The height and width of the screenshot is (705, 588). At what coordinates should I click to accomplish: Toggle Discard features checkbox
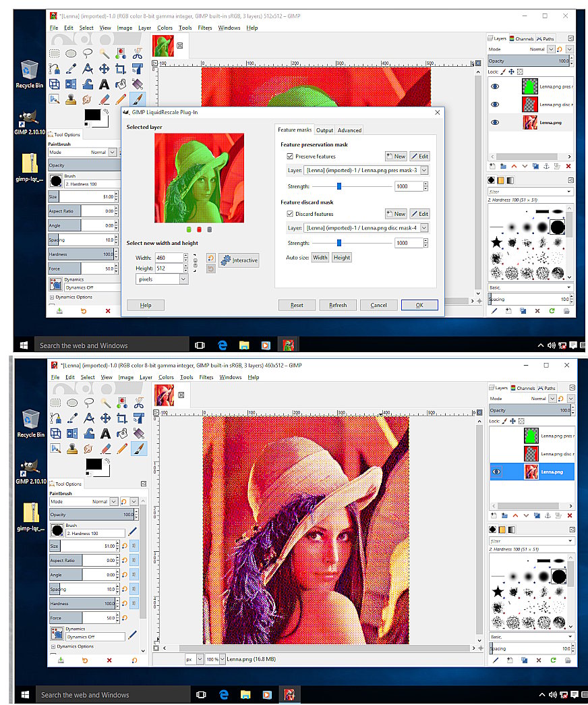(290, 214)
